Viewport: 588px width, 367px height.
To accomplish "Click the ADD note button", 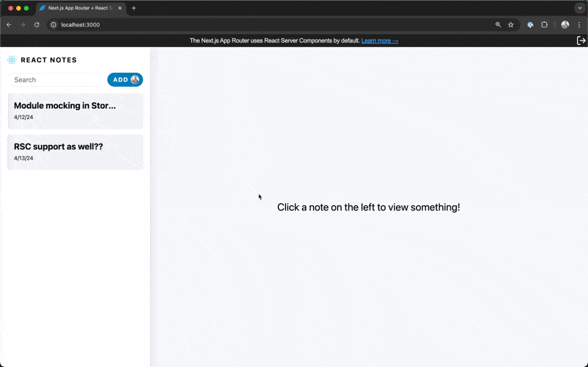I will pyautogui.click(x=125, y=79).
